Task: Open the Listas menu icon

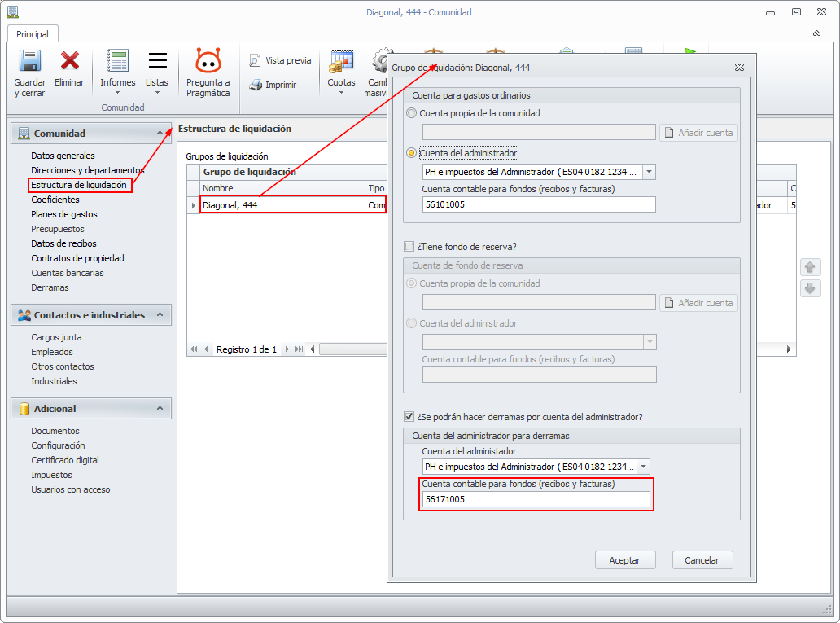Action: (x=158, y=60)
